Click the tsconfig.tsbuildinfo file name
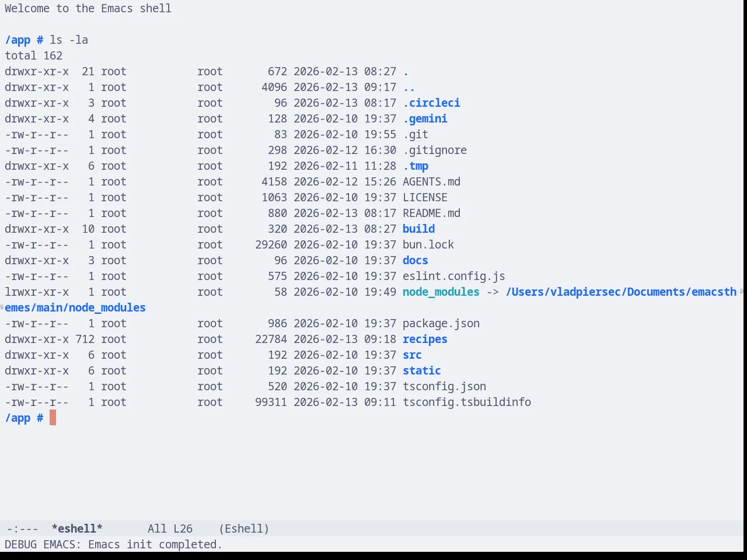The image size is (747, 560). pos(467,402)
